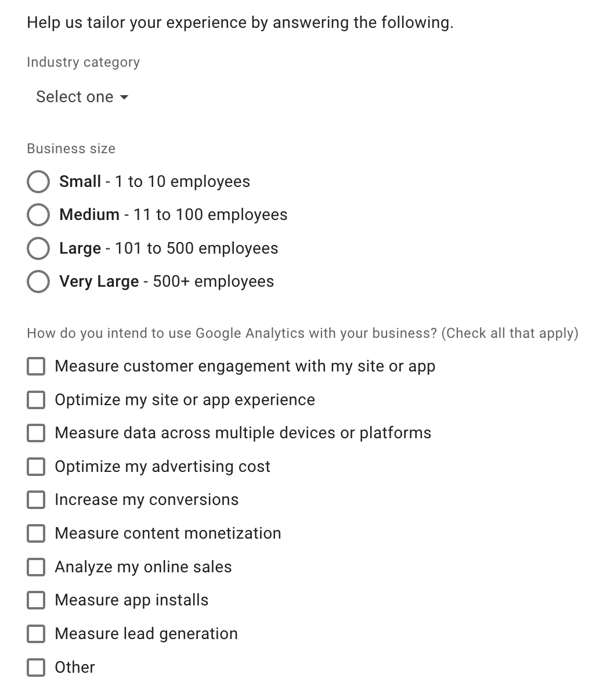The height and width of the screenshot is (700, 614).
Task: Click the 'Very Large' bold label text
Action: [x=99, y=282]
